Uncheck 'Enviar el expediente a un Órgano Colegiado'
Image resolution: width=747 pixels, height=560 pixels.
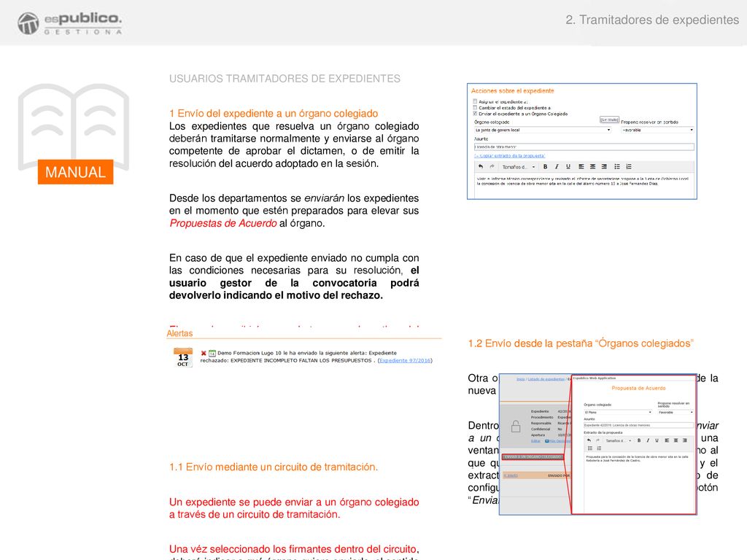[x=475, y=114]
